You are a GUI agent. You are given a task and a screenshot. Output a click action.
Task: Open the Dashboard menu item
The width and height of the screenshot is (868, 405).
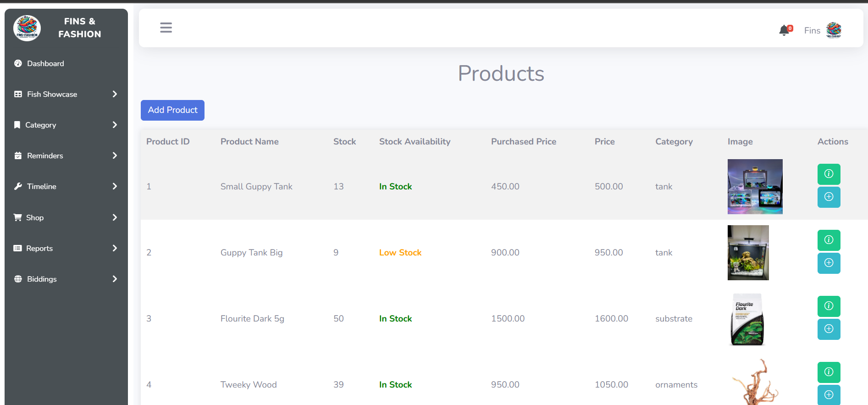click(x=45, y=64)
